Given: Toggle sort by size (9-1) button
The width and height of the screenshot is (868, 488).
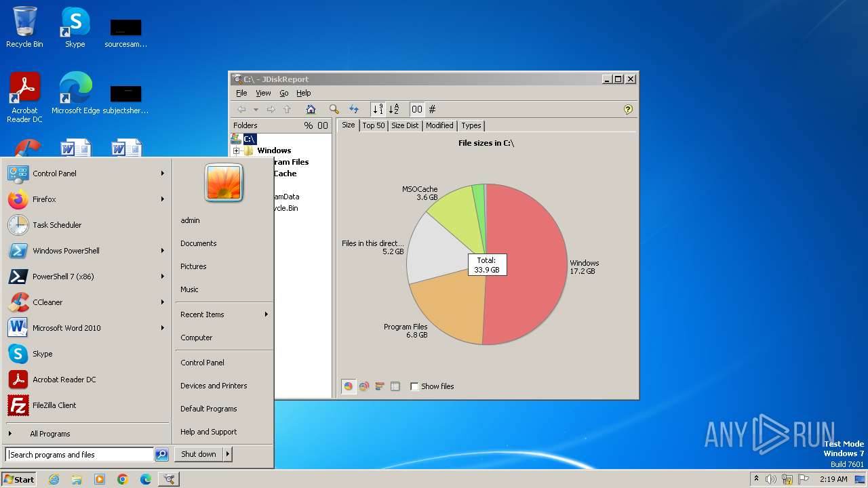Looking at the screenshot, I should click(378, 109).
